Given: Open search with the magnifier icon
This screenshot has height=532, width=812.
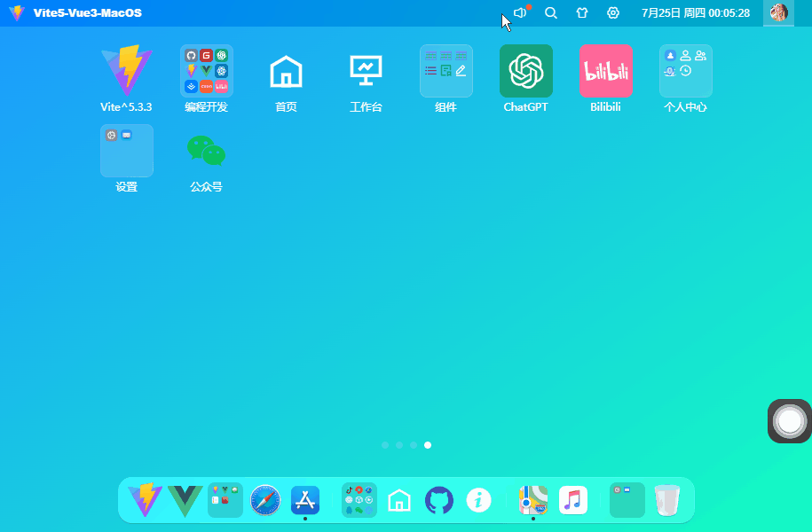Looking at the screenshot, I should click(x=551, y=13).
